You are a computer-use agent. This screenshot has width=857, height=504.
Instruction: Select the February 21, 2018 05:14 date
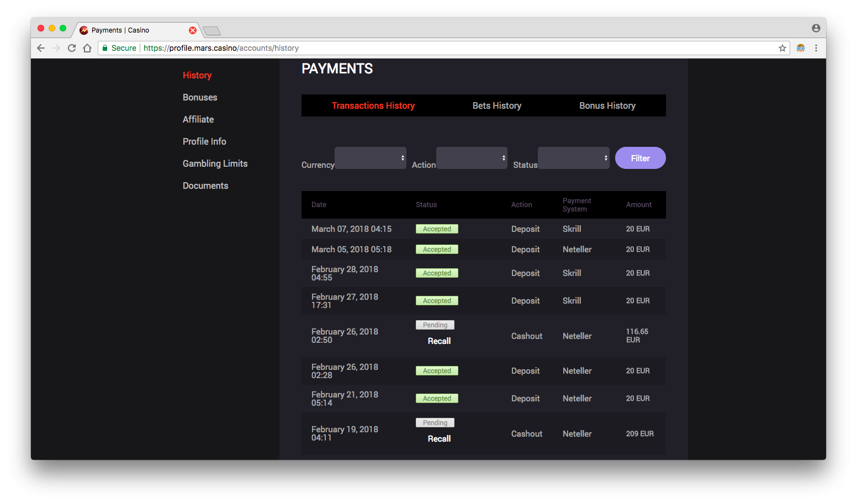345,399
